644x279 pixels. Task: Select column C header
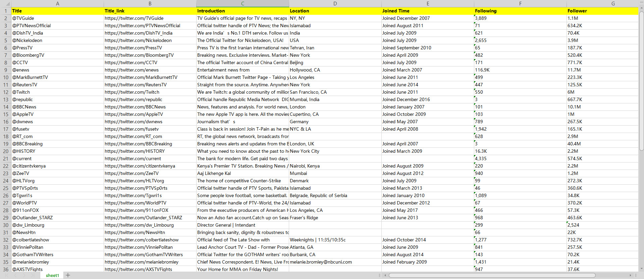pos(243,3)
